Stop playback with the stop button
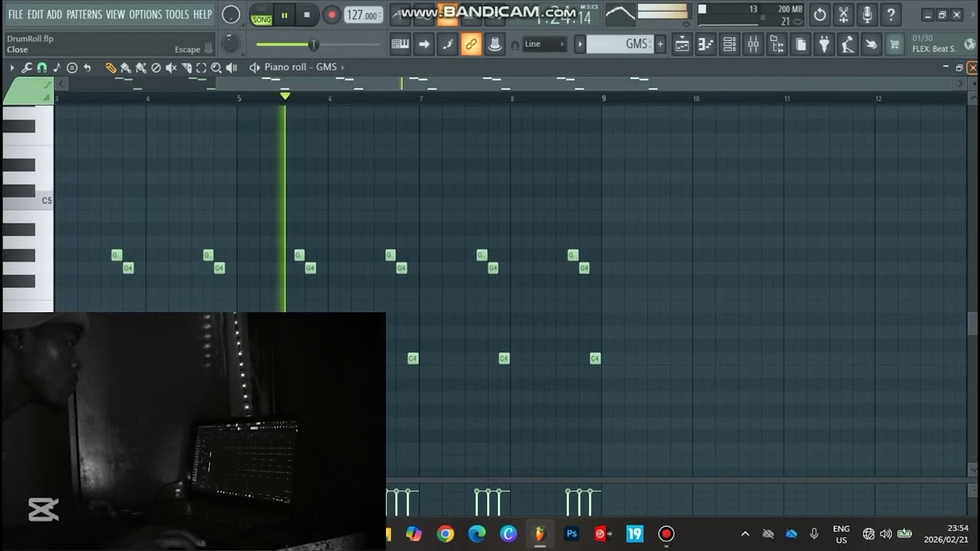This screenshot has width=980, height=551. pyautogui.click(x=307, y=15)
